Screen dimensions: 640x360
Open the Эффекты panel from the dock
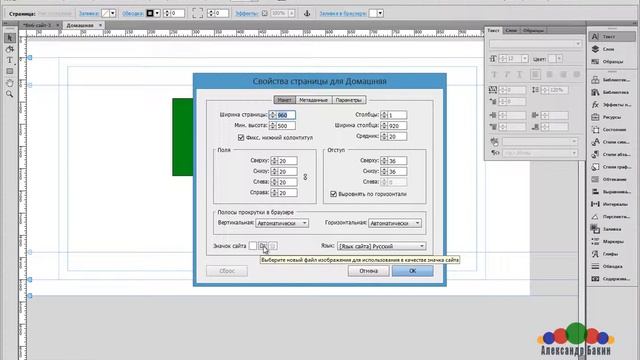point(611,105)
